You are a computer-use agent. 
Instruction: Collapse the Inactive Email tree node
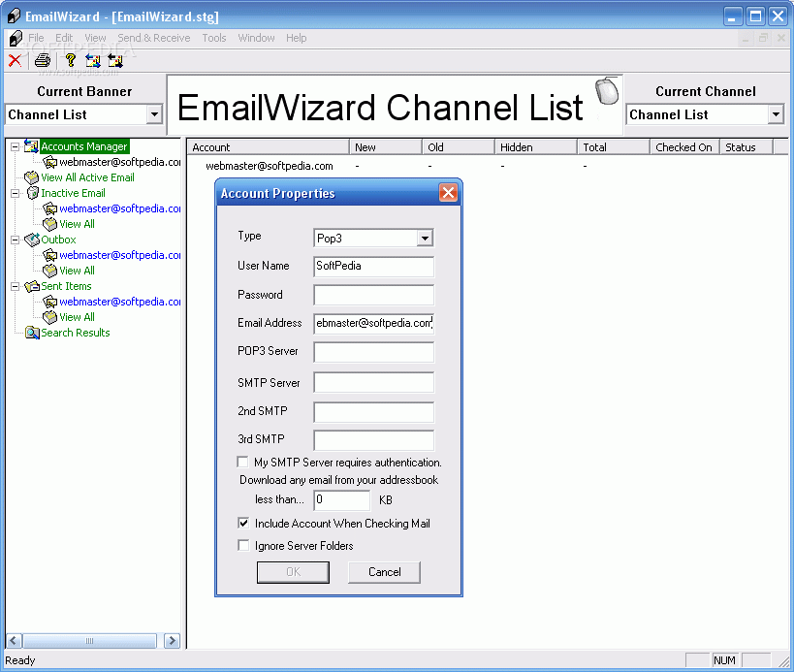16,193
